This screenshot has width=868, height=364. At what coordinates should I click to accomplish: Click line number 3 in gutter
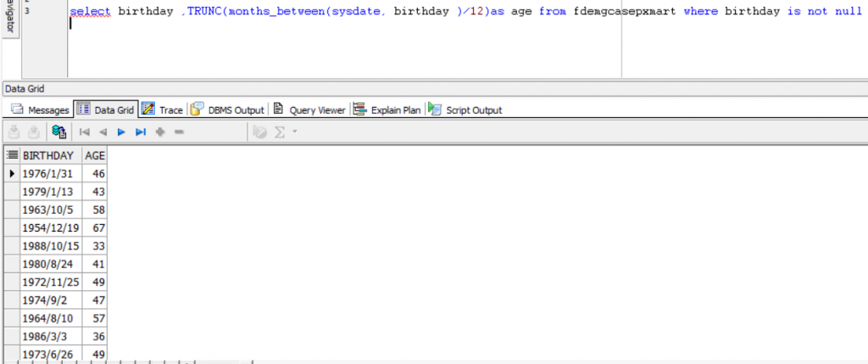pos(28,10)
